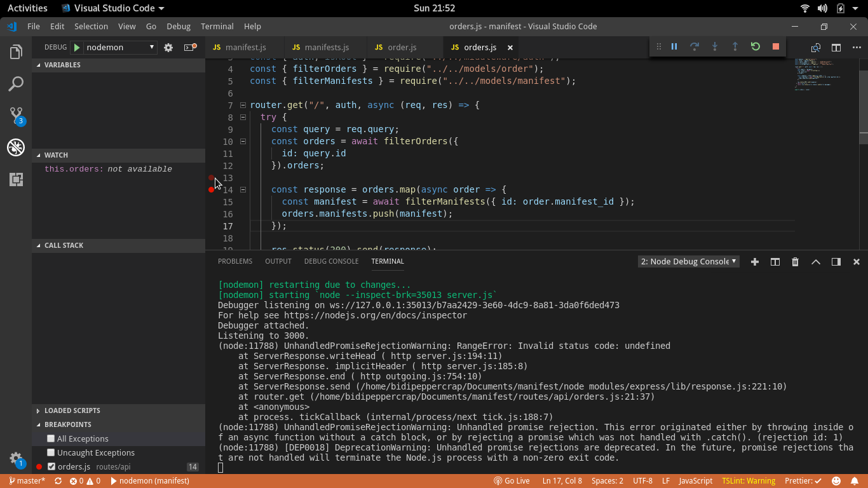Open the Explorer view in activity bar

tap(16, 52)
